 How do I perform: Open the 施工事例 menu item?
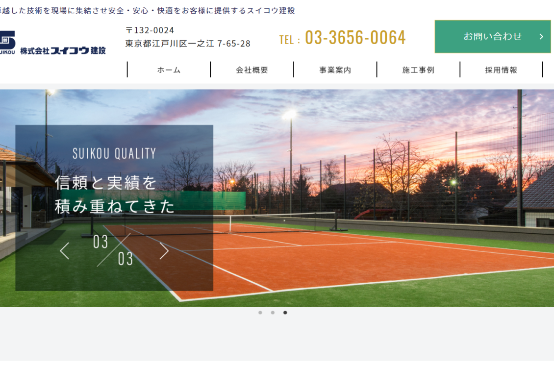[418, 70]
